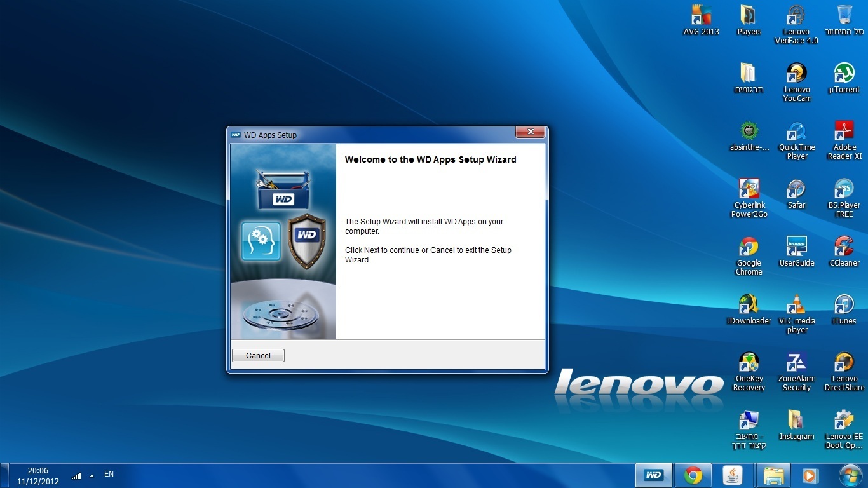Select the JDownloader desktop icon
868x488 pixels.
tap(749, 309)
